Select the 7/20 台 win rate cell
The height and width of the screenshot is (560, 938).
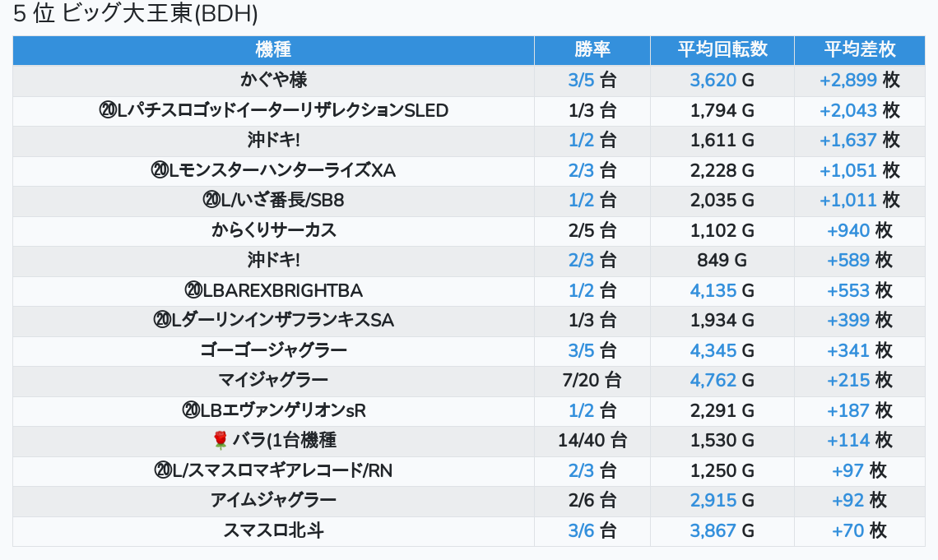point(592,381)
